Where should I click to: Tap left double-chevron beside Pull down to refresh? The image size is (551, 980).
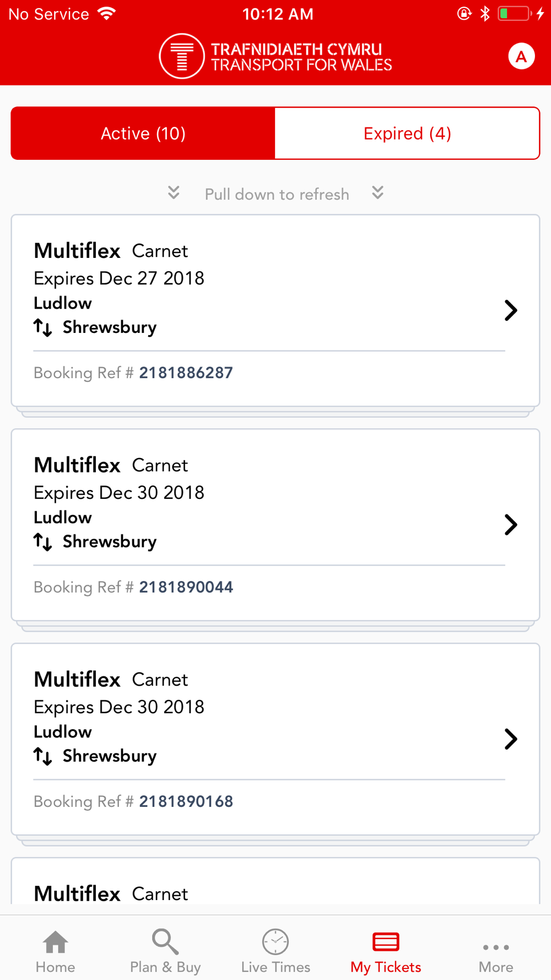(x=174, y=192)
